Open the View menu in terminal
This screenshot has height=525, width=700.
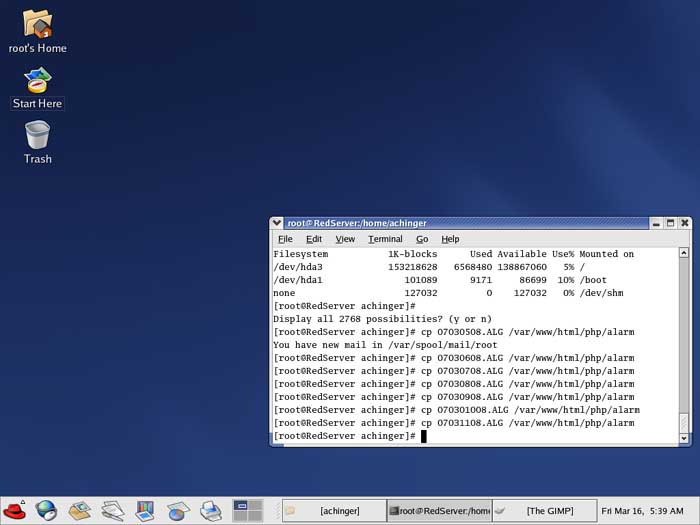coord(345,239)
